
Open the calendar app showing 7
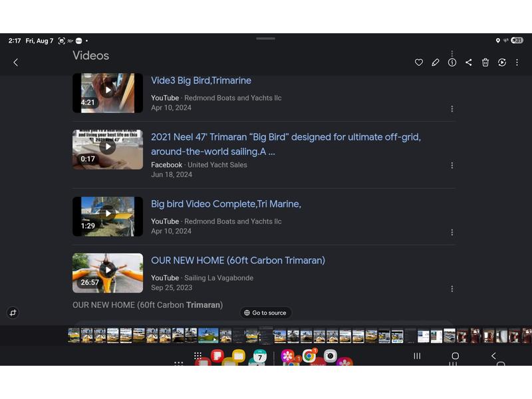tap(260, 356)
